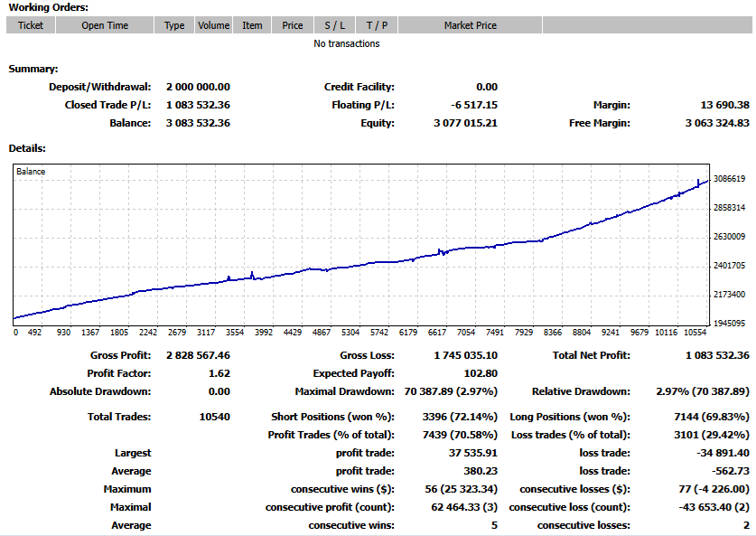Image resolution: width=756 pixels, height=536 pixels.
Task: Click the Price column header
Action: click(x=292, y=25)
